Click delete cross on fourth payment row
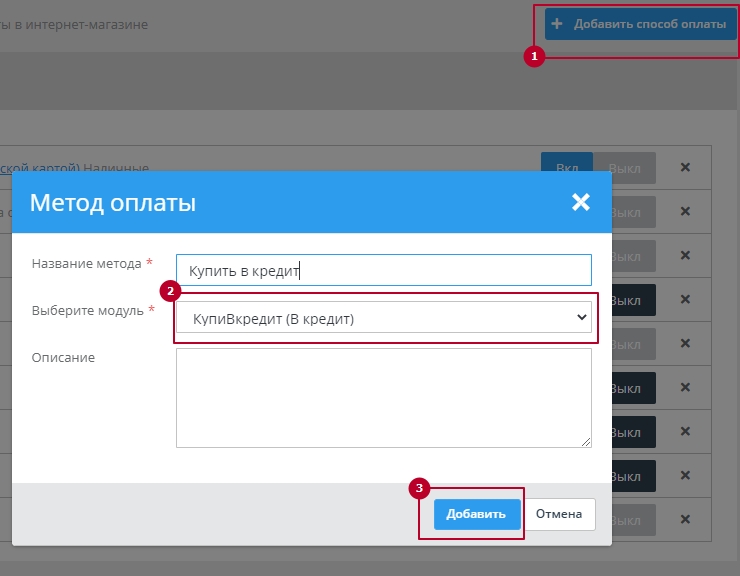740x576 pixels. (685, 299)
